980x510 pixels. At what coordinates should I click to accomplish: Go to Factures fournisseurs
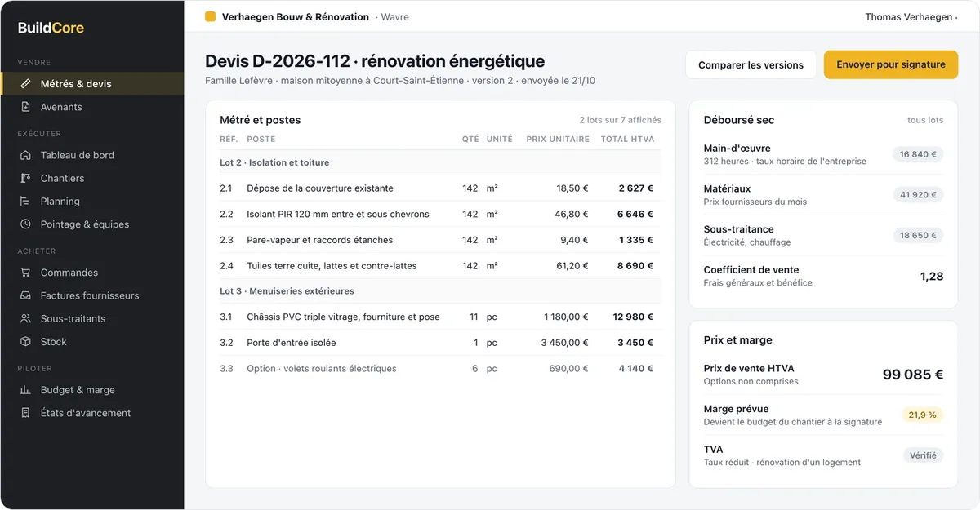click(x=92, y=295)
